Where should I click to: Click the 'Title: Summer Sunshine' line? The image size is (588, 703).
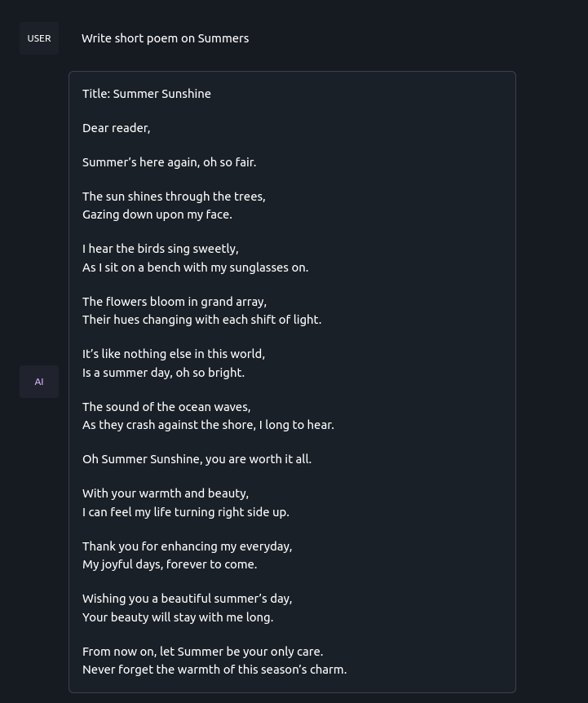pos(147,94)
